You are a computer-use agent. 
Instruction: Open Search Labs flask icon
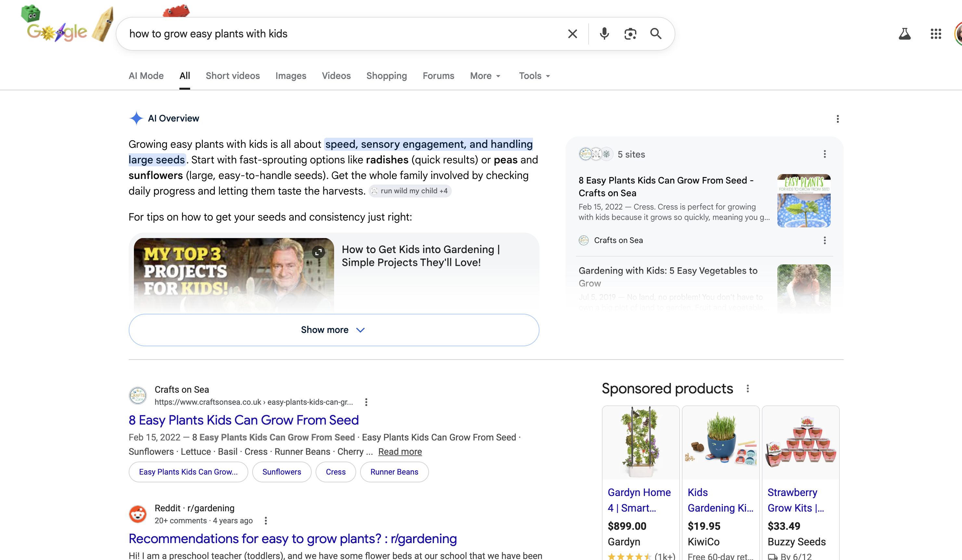coord(904,33)
